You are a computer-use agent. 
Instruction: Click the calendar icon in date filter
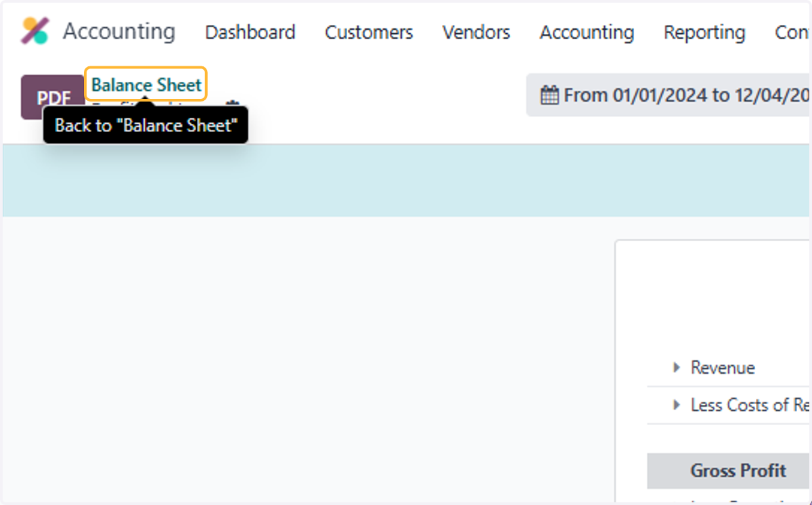(x=549, y=95)
